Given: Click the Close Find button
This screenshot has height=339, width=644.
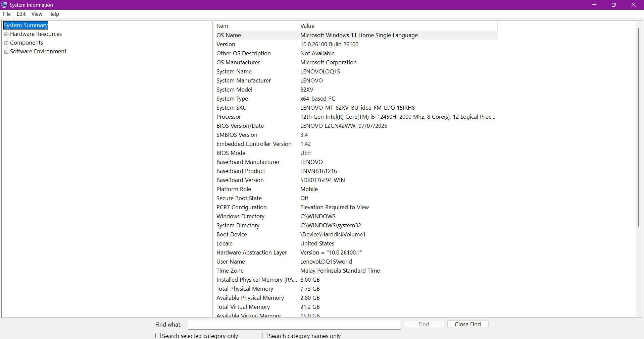Looking at the screenshot, I should pyautogui.click(x=468, y=324).
